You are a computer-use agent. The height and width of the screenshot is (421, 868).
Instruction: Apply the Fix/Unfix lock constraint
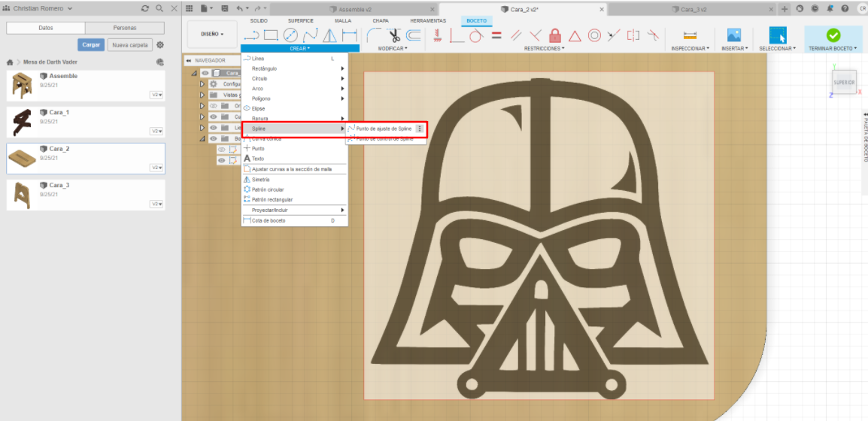554,36
